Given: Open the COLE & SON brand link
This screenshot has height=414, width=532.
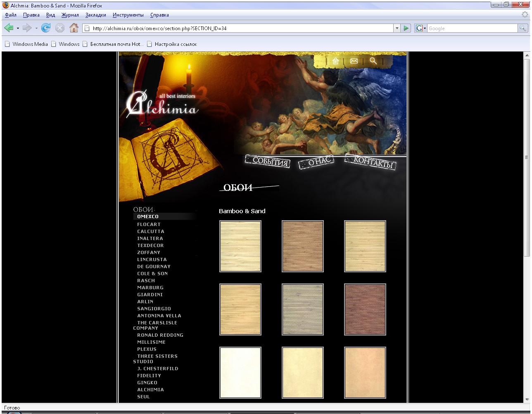Looking at the screenshot, I should 152,274.
